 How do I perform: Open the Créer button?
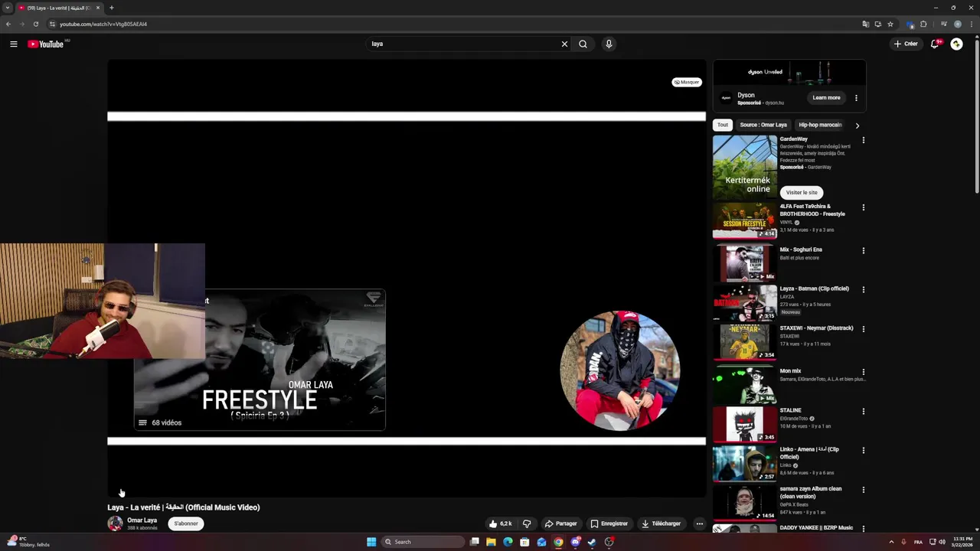click(906, 44)
